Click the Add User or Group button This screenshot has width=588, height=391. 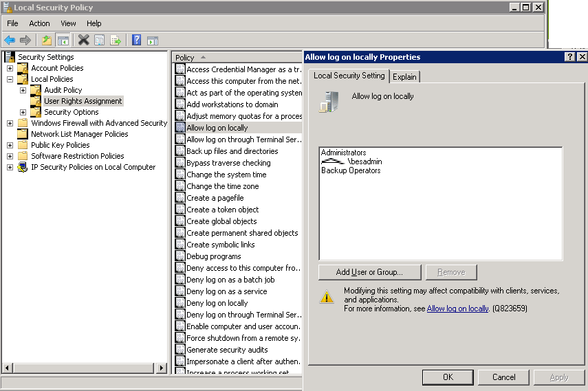[x=369, y=272]
